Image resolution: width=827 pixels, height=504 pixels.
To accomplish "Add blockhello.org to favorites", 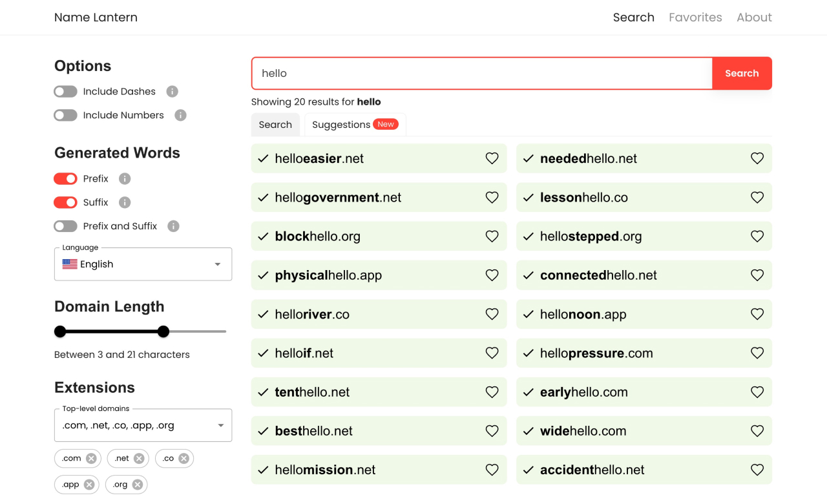I will [x=492, y=236].
